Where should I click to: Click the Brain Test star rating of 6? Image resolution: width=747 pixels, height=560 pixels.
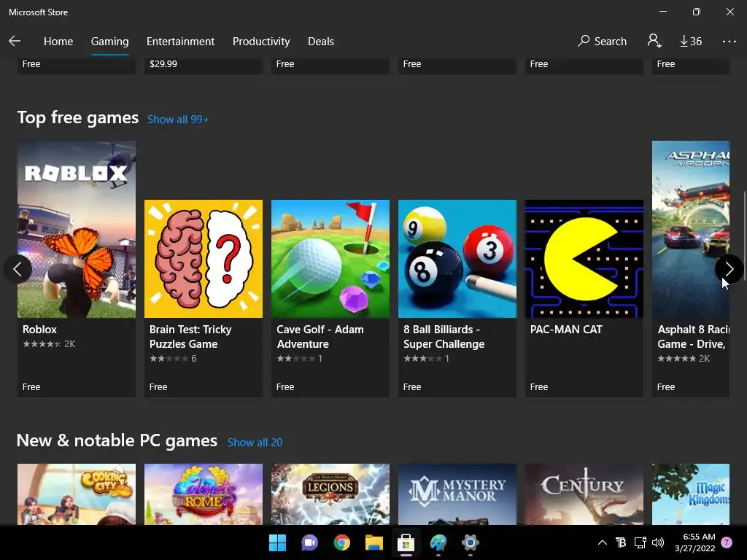[x=173, y=359]
